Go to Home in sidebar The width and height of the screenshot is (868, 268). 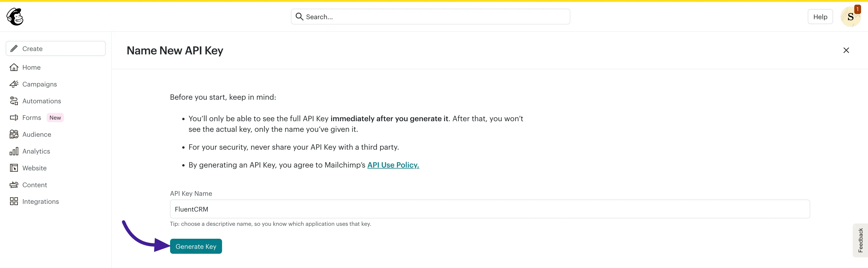coord(31,67)
